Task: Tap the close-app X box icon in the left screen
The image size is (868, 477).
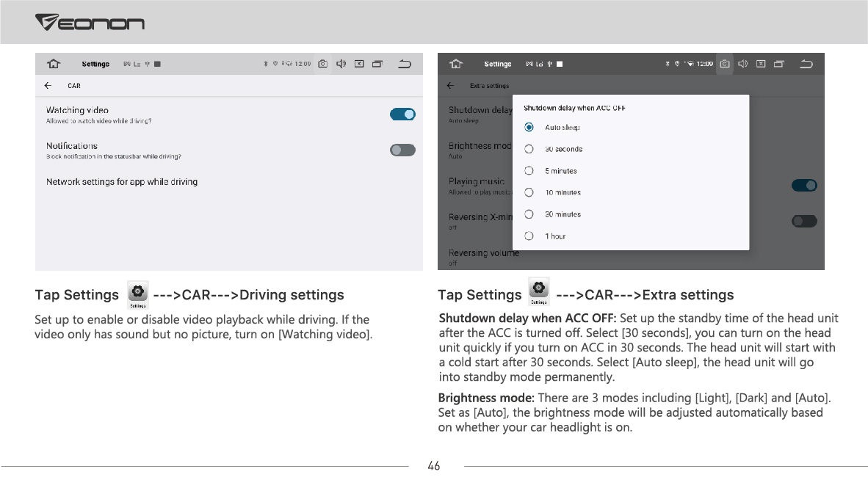Action: pos(359,64)
